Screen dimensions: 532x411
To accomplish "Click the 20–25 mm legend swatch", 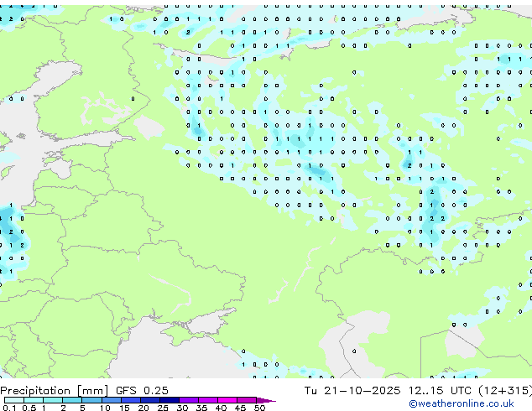I will 150,400.
